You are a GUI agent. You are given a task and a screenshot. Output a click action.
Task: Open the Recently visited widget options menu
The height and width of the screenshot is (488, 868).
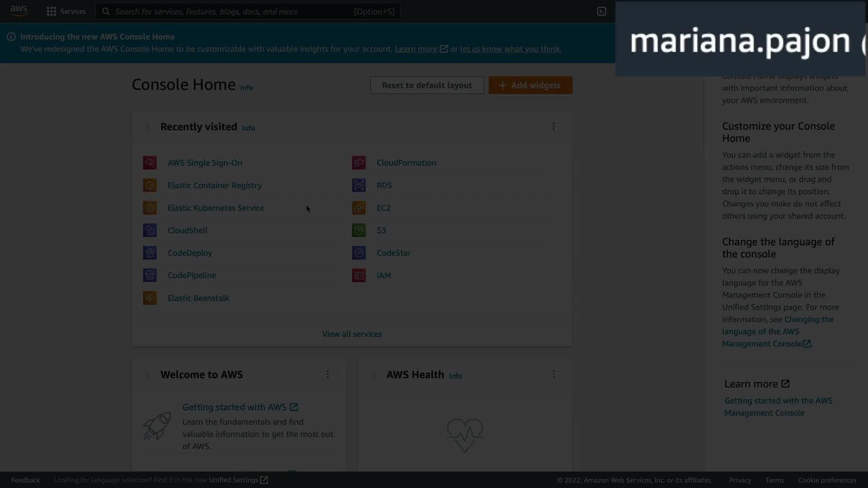[553, 127]
